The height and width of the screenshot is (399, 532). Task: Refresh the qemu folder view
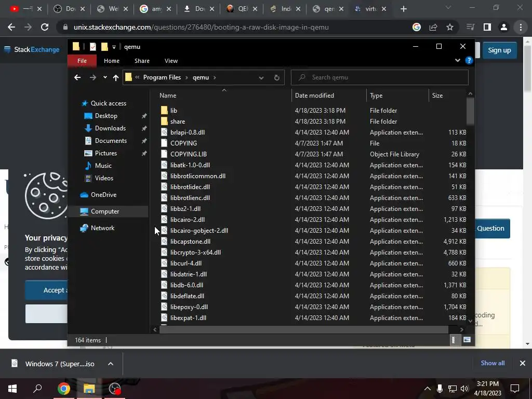(x=277, y=78)
